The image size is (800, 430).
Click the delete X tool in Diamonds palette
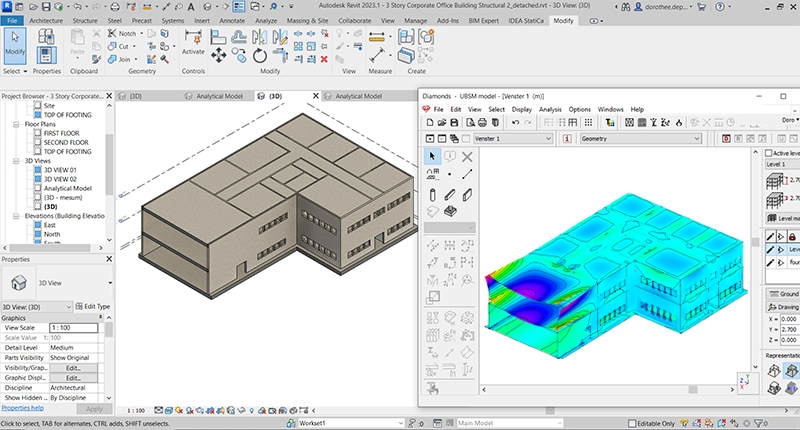(467, 157)
